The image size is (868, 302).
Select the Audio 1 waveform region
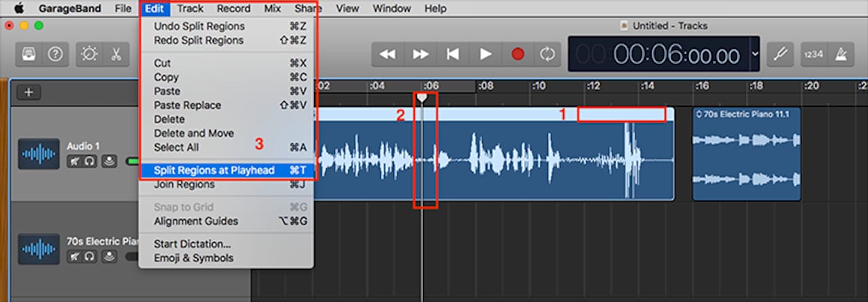[x=494, y=154]
